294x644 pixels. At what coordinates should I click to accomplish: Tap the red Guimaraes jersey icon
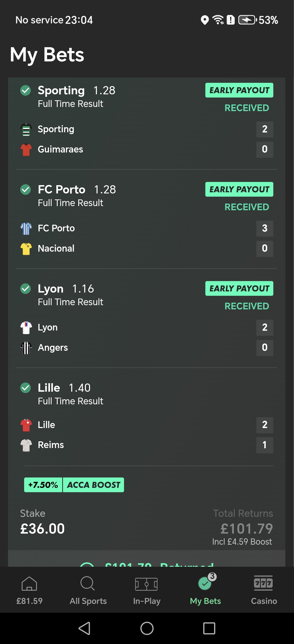[26, 149]
